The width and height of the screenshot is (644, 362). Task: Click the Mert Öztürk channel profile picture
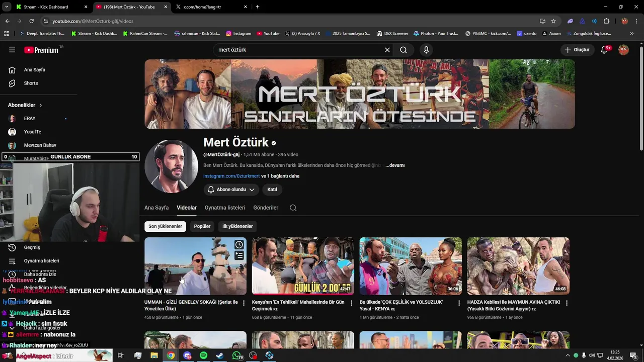point(171,166)
